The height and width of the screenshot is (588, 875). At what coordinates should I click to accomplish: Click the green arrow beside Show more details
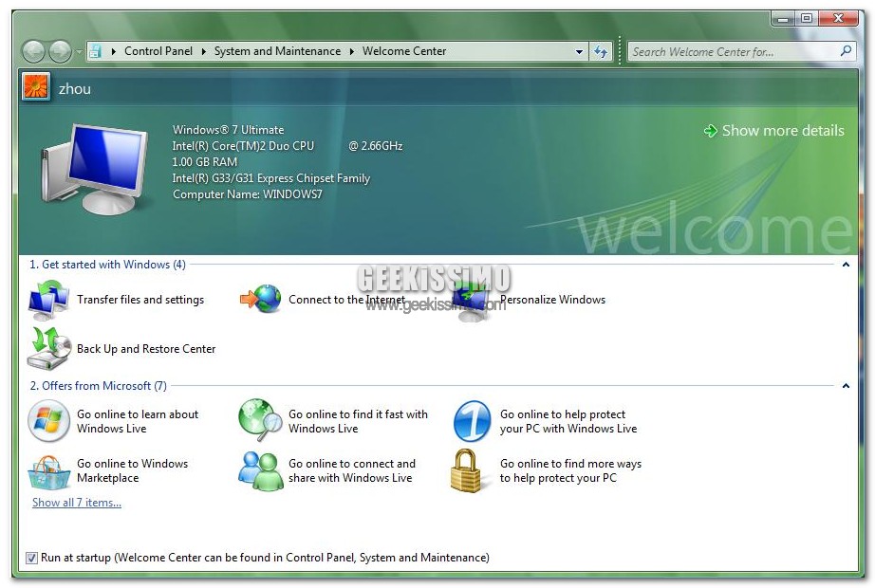pyautogui.click(x=710, y=131)
